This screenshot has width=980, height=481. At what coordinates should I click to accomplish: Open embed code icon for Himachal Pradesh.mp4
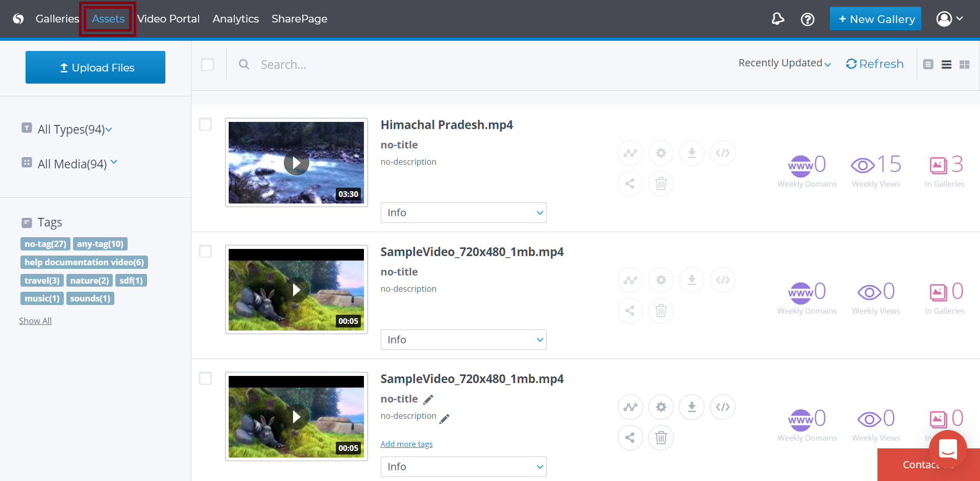pos(722,153)
